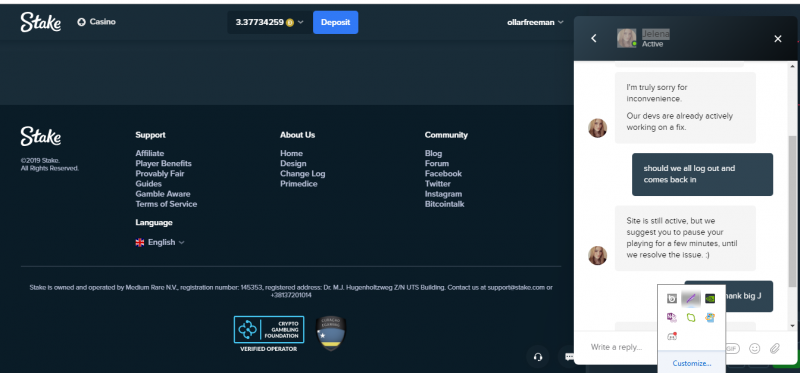The width and height of the screenshot is (800, 373).
Task: Go back in the chat widget
Action: (x=593, y=38)
